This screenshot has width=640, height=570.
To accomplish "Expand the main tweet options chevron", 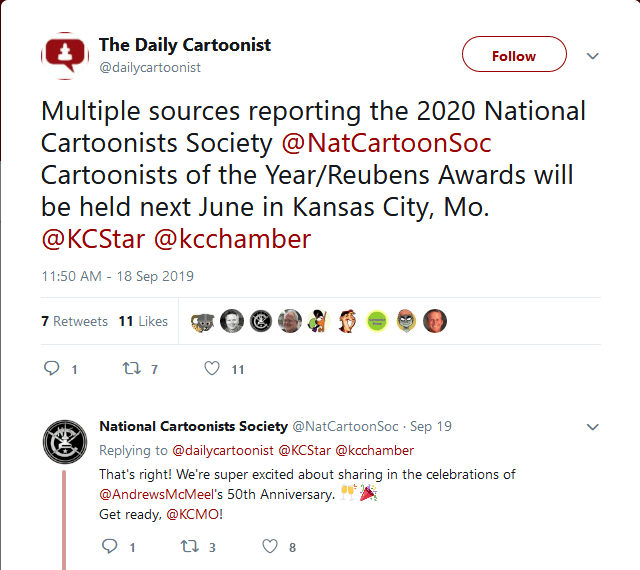I will [x=593, y=56].
